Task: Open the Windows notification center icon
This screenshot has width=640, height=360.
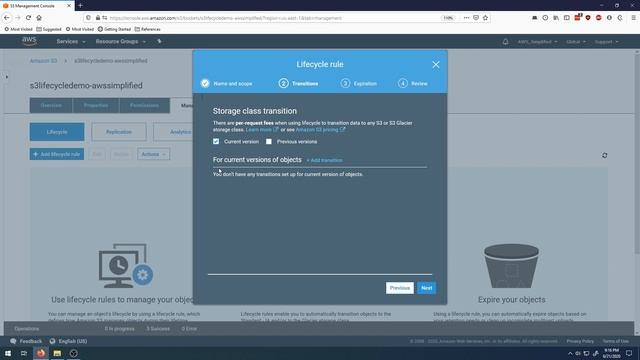Action: coord(629,353)
